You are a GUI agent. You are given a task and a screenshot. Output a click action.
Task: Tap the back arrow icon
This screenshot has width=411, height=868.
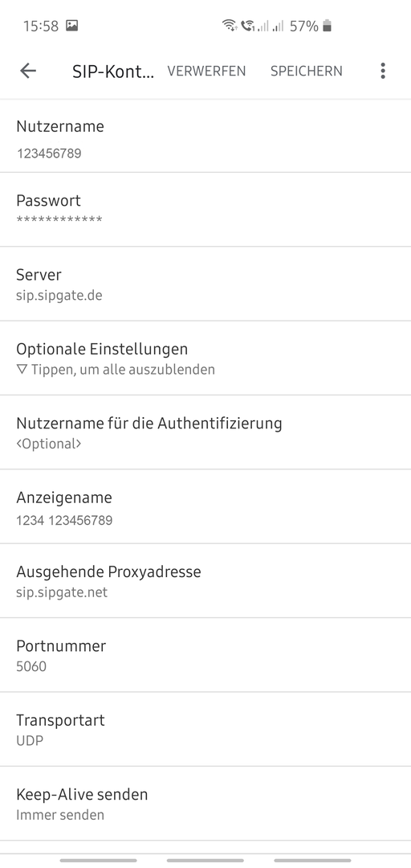click(x=27, y=71)
